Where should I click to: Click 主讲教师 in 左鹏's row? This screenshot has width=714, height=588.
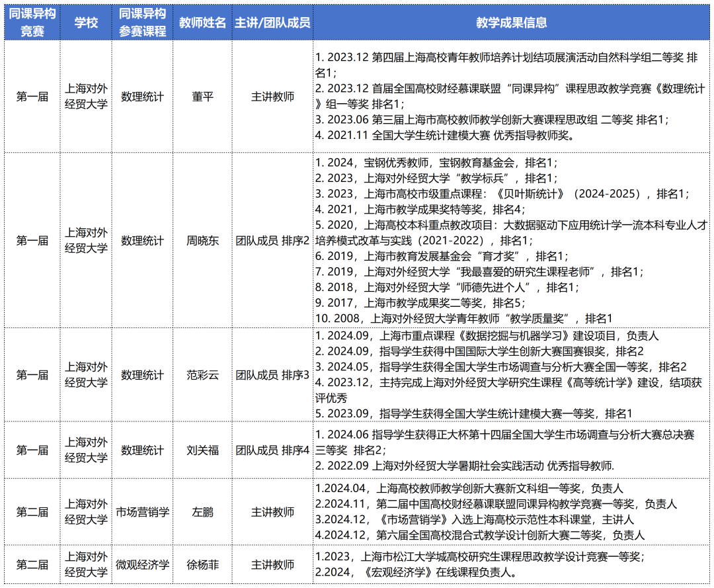[272, 512]
